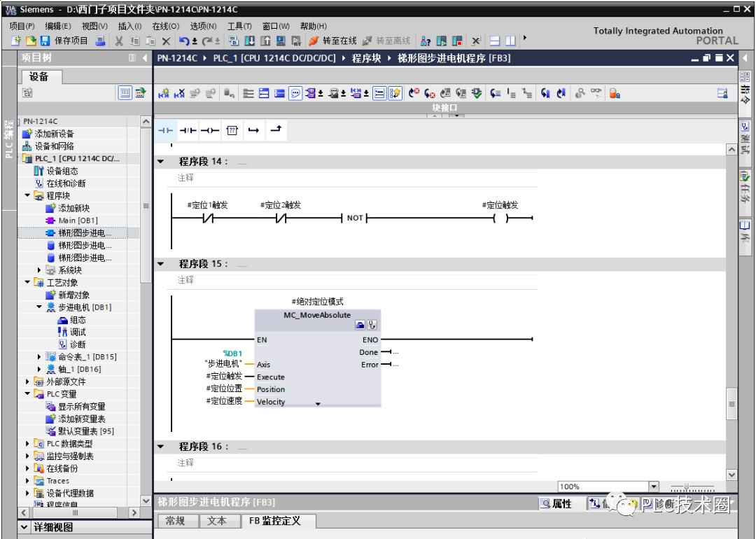
Task: Select the #定位触发 output coil
Action: tap(500, 218)
